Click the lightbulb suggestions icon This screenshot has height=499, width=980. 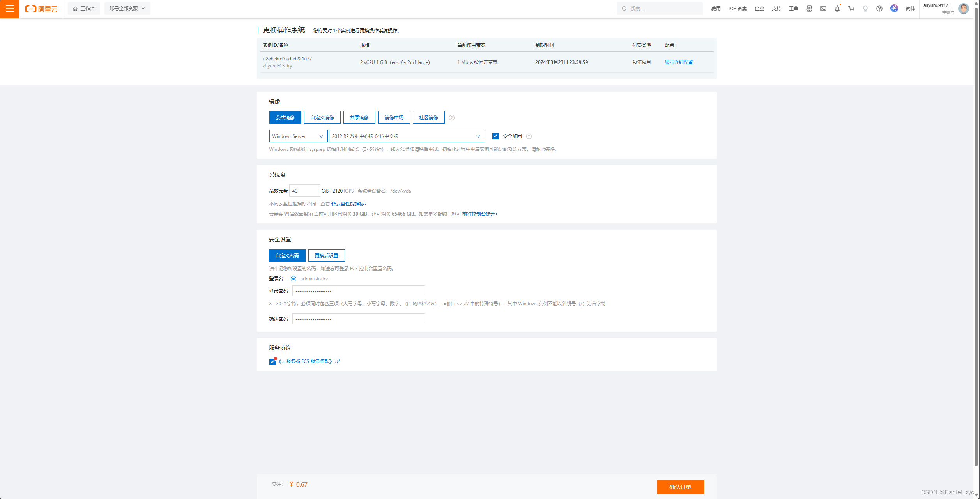(x=865, y=9)
